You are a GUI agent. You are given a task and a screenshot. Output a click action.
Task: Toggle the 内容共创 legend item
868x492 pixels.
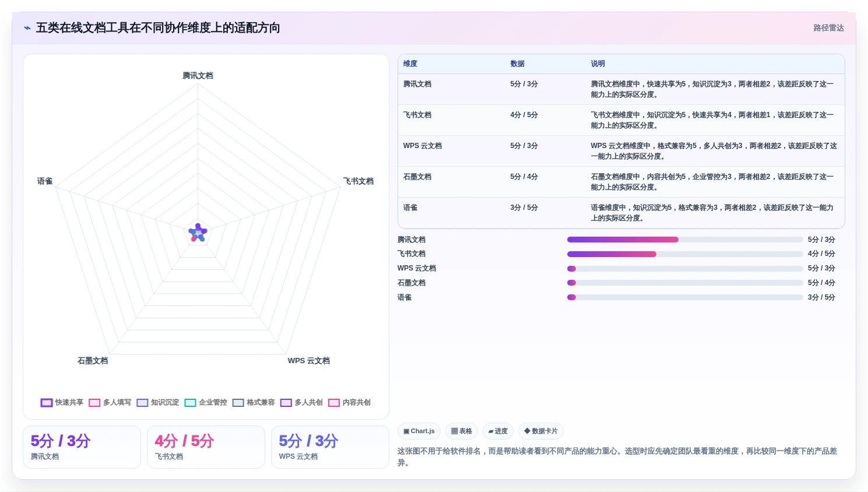click(x=349, y=403)
